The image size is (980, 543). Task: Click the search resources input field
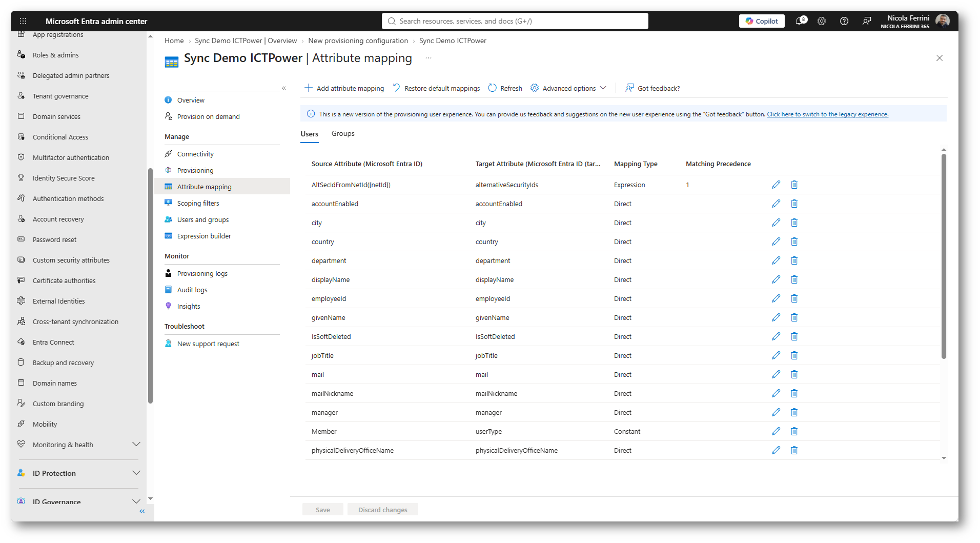pos(515,21)
